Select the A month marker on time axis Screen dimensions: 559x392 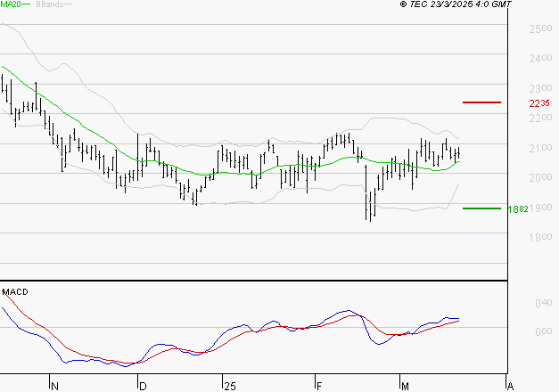[509, 386]
